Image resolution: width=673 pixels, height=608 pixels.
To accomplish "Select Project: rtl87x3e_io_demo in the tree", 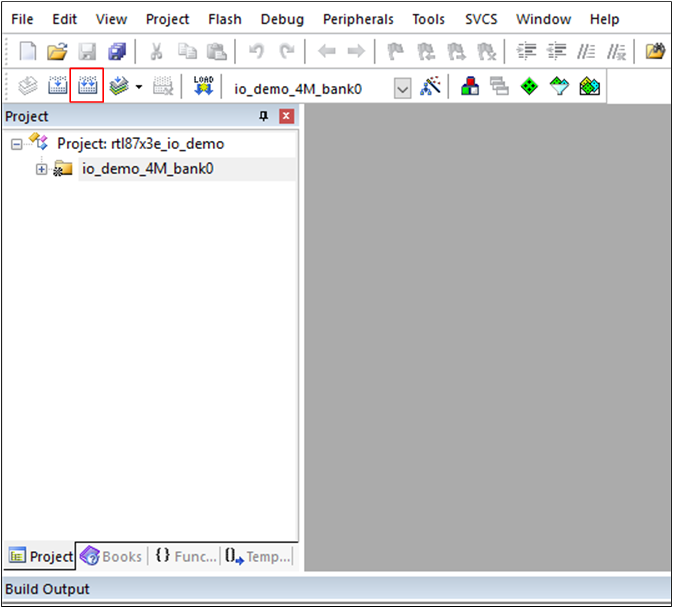I will click(x=141, y=143).
